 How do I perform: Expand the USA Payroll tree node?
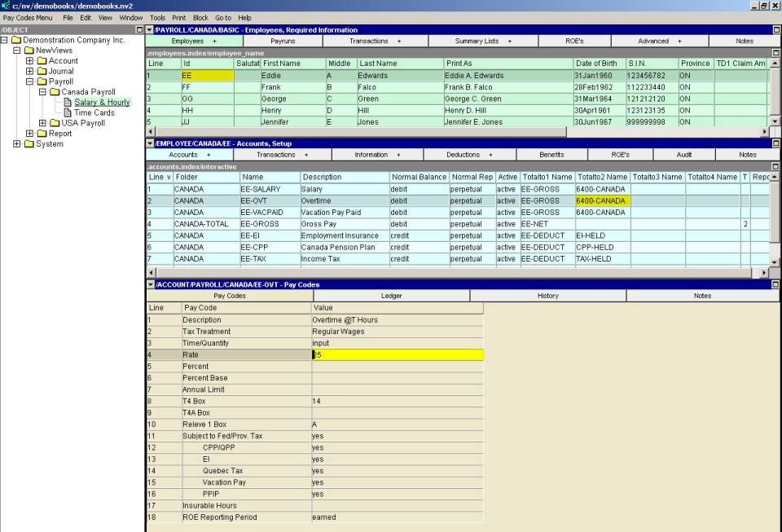click(x=43, y=123)
